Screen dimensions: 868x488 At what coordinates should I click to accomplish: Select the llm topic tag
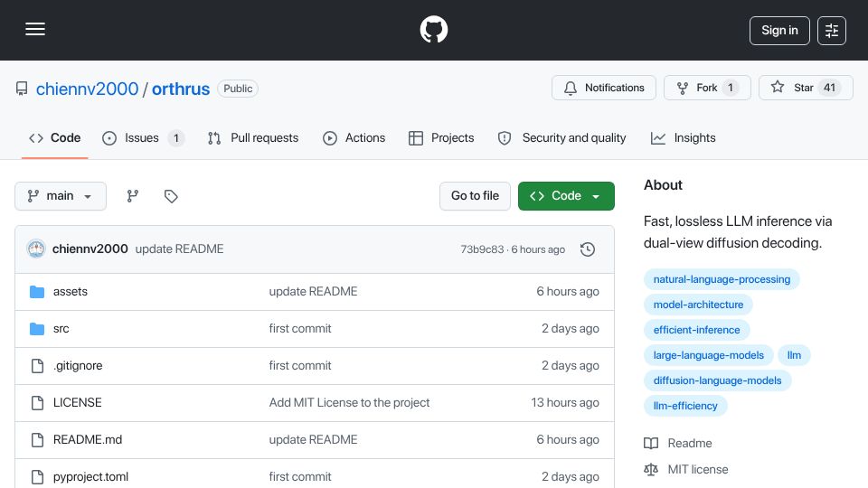coord(794,355)
